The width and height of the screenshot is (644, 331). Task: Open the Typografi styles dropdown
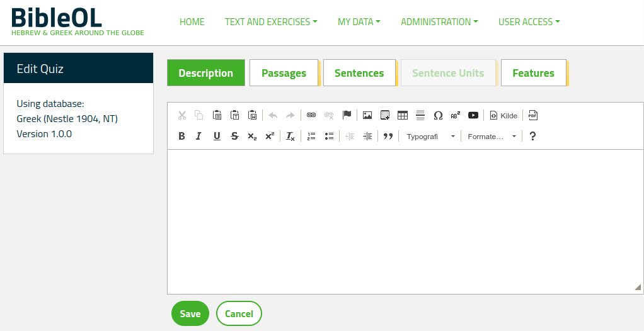430,136
